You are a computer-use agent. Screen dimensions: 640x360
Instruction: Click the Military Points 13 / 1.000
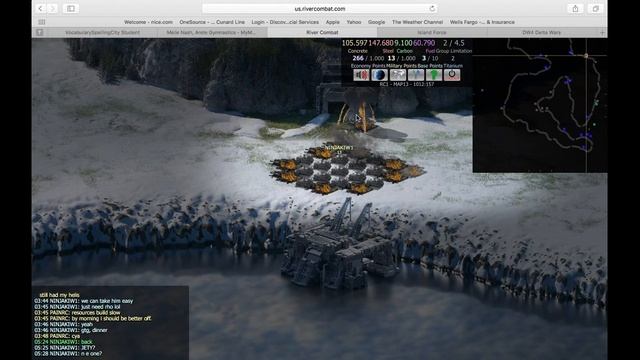tap(401, 58)
